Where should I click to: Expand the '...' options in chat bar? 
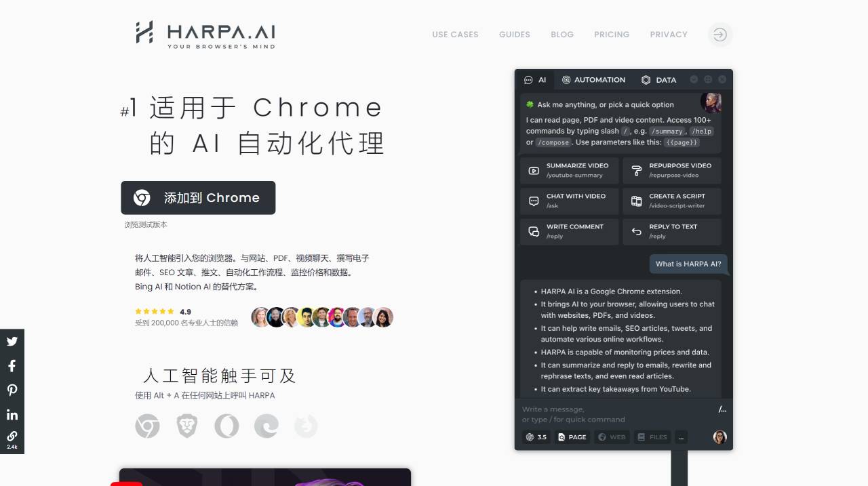tap(681, 437)
